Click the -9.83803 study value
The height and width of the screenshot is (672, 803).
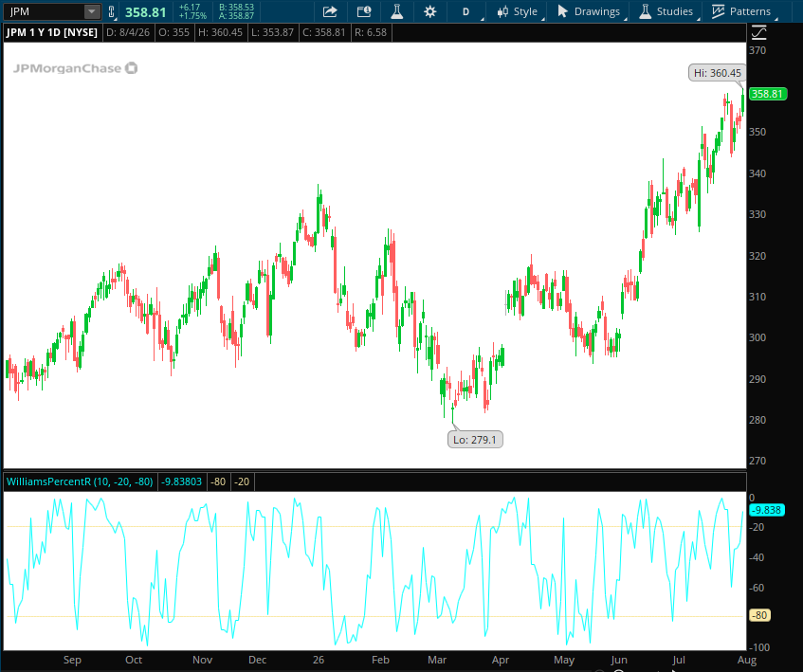coord(181,481)
